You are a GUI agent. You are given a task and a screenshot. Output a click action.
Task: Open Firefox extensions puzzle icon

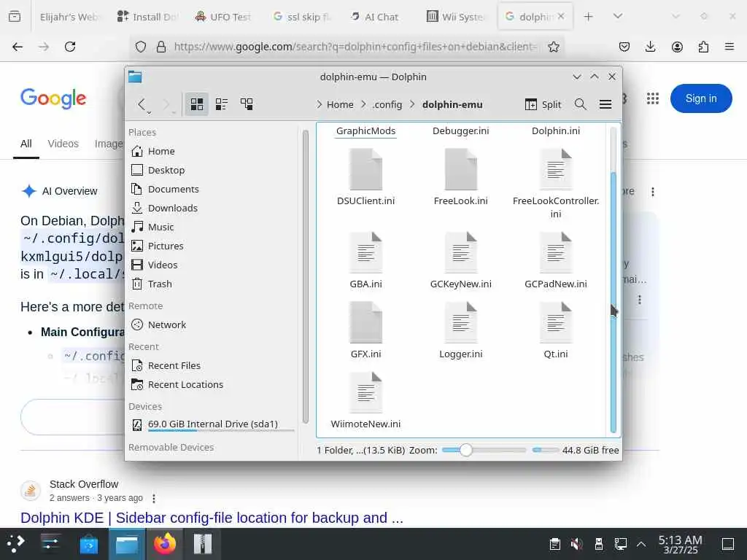click(703, 47)
